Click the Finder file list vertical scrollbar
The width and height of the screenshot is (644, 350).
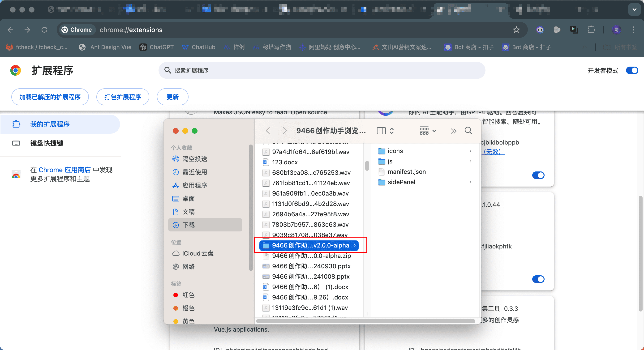point(367,166)
